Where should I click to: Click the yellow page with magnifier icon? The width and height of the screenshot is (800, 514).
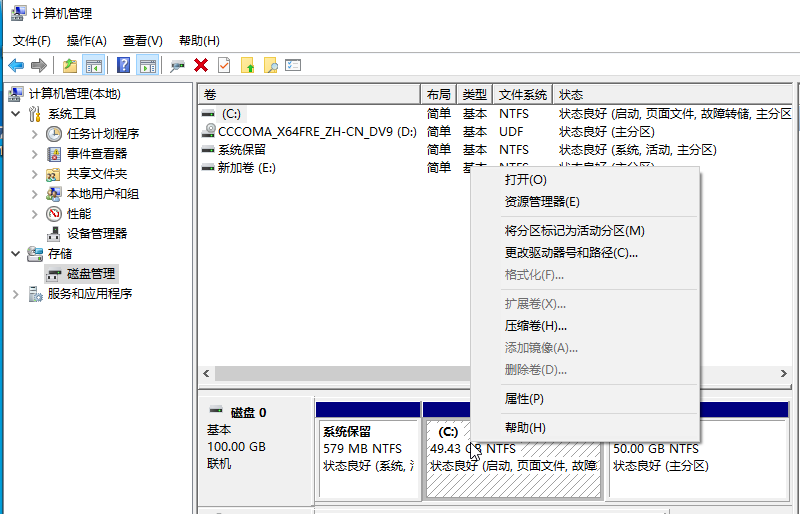click(x=270, y=65)
